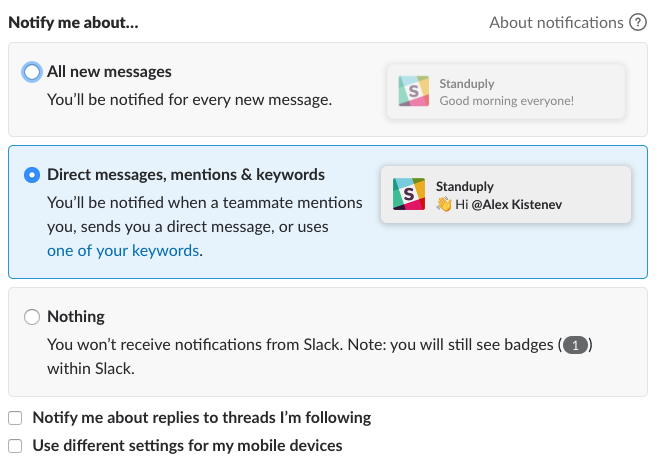Viewport: 658px width, 466px height.
Task: Select the All new messages radio button
Action: click(x=32, y=72)
